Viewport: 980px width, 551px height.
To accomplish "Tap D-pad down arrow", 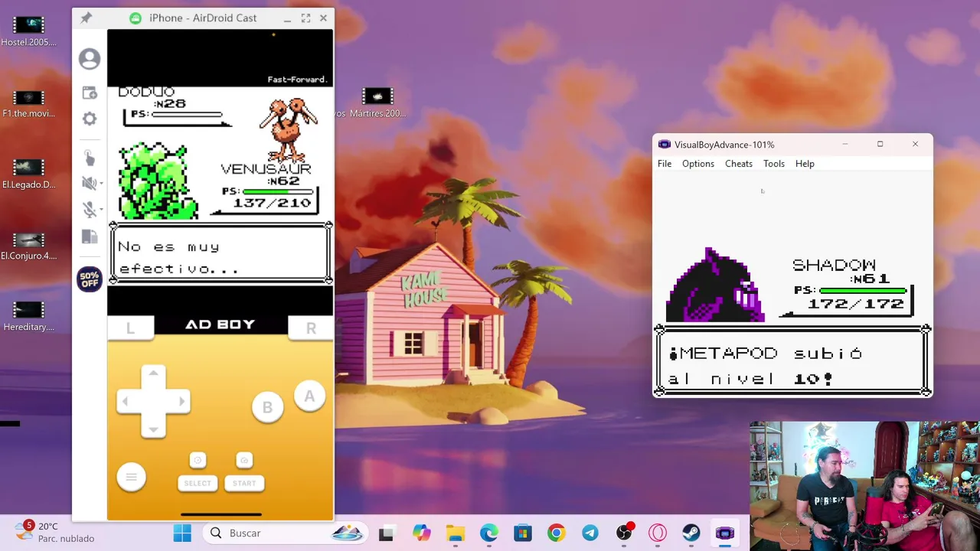I will pos(153,429).
